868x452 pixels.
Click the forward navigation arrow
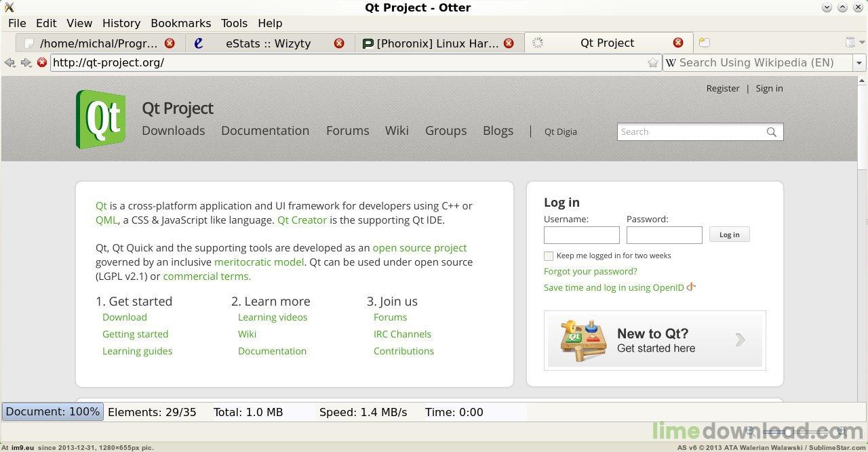(x=26, y=62)
